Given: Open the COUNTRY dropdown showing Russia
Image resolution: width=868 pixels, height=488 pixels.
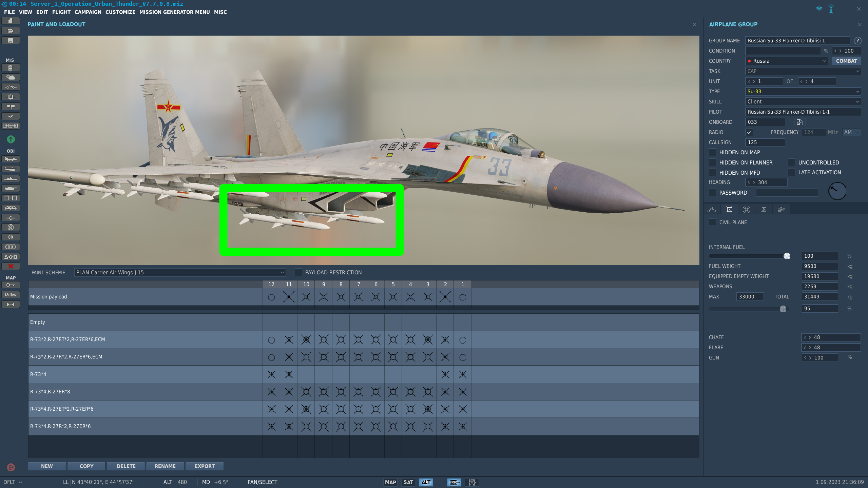Looking at the screenshot, I should tap(786, 61).
